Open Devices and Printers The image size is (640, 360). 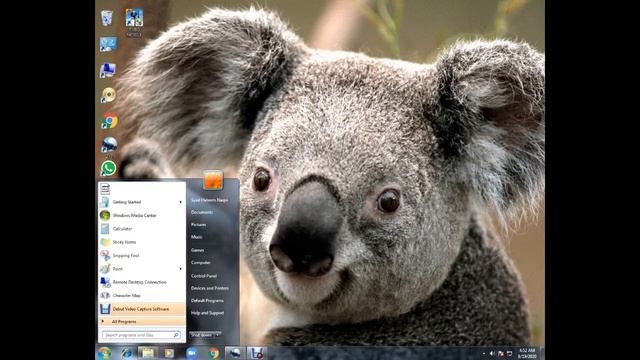210,288
